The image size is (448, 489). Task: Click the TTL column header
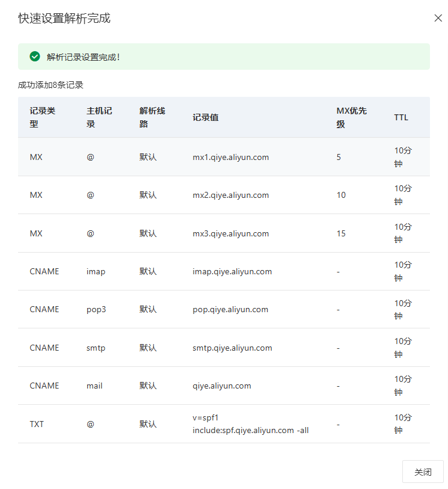401,117
